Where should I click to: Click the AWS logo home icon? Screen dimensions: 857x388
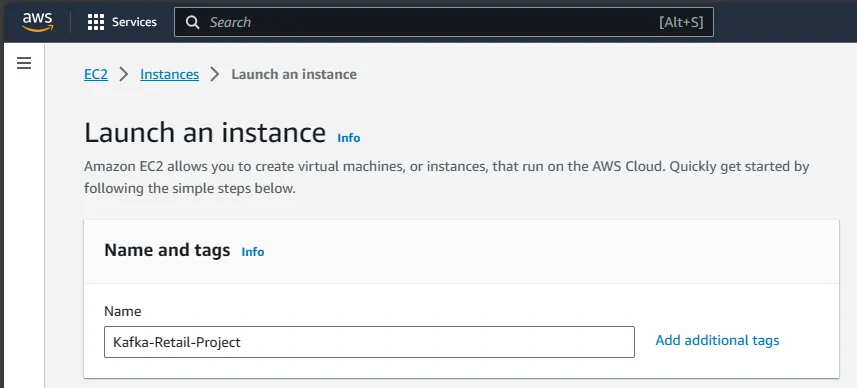point(38,22)
